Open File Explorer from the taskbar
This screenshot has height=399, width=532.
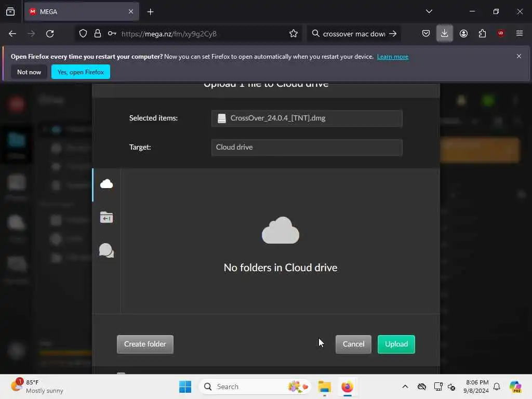coord(324,387)
